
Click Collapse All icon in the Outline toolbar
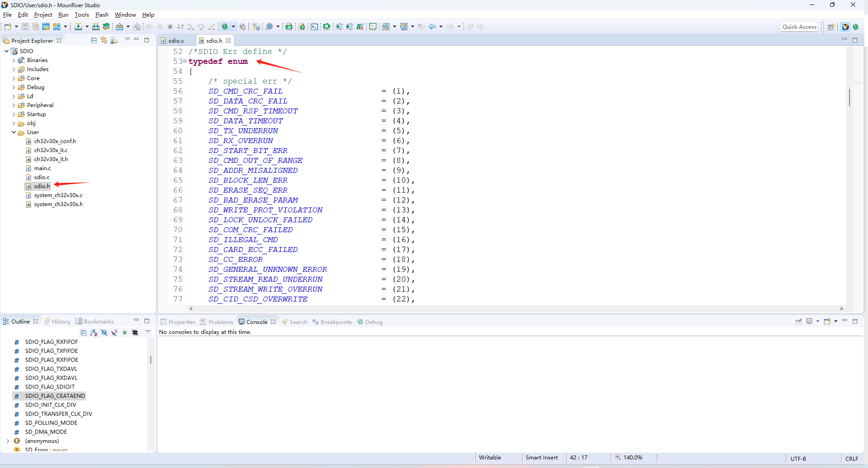pos(83,333)
